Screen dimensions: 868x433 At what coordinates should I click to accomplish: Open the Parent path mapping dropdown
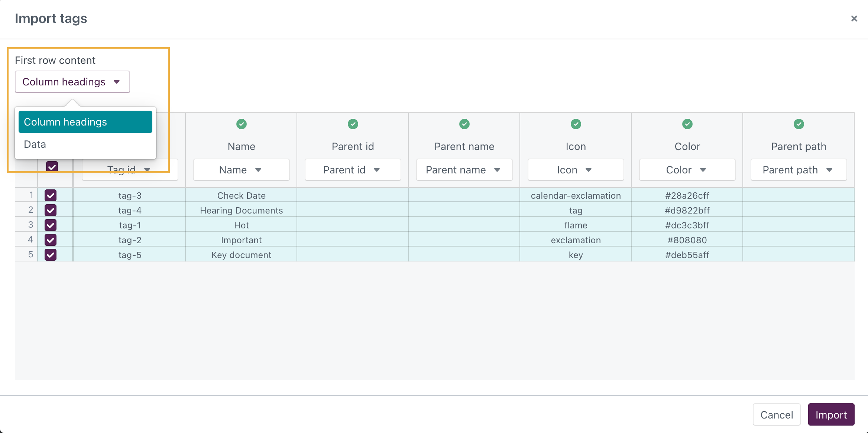[x=799, y=170]
